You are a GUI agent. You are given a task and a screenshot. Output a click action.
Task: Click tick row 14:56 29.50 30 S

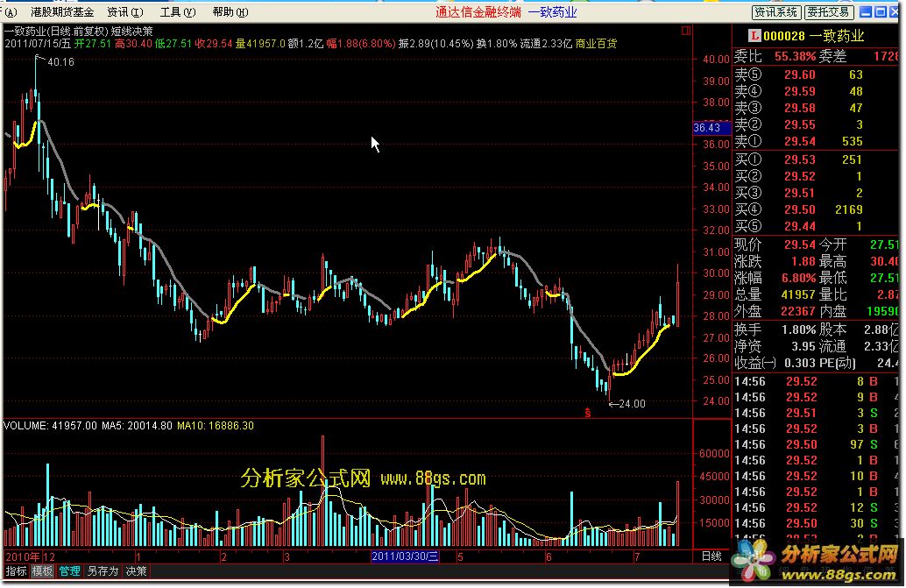pos(816,523)
